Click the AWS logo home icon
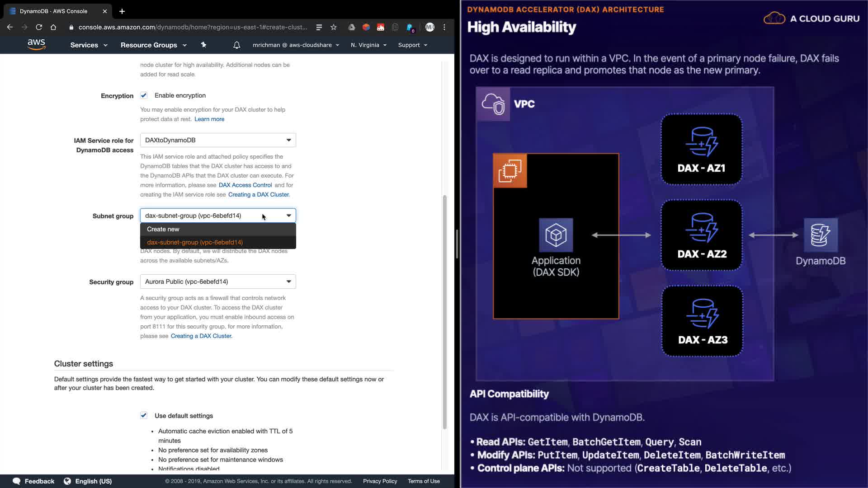 coord(36,44)
